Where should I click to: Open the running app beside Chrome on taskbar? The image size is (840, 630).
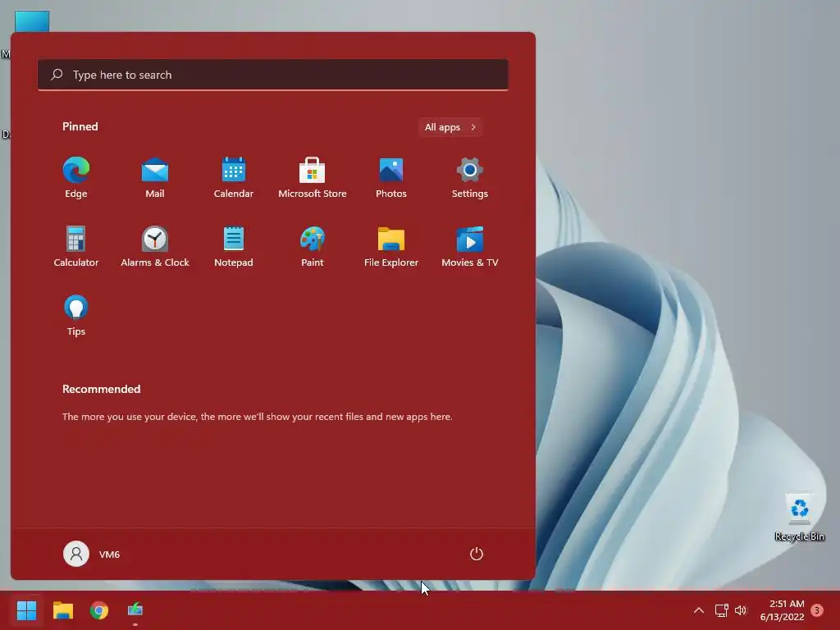(x=135, y=610)
